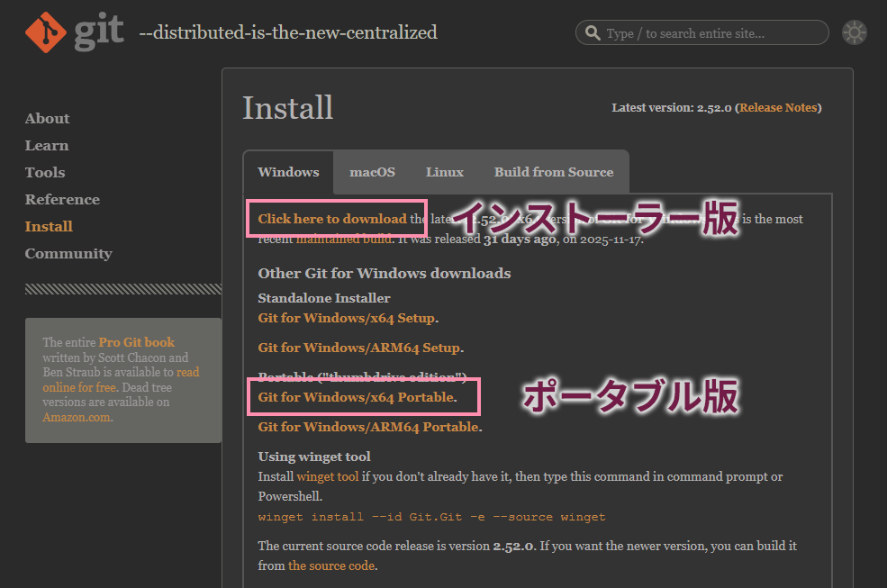Open Tools in the sidebar
The width and height of the screenshot is (887, 588).
[x=45, y=172]
